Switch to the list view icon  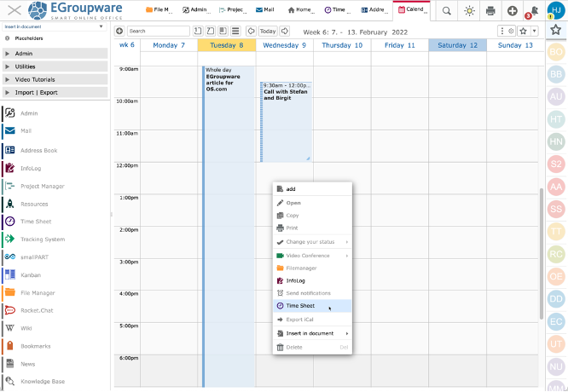[235, 31]
